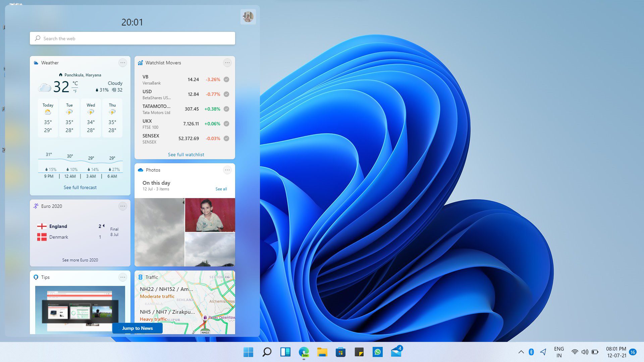Viewport: 644px width, 362px height.
Task: Click the Jump to News button
Action: point(137,328)
